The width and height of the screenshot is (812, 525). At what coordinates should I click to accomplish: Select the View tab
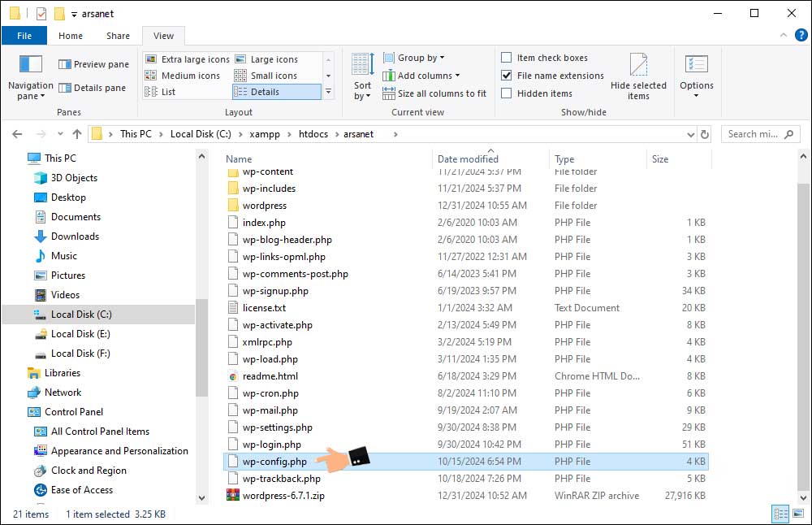click(x=164, y=36)
